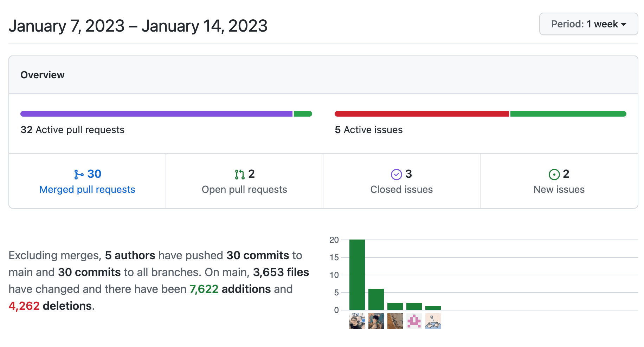
Task: Click the red closed issues progress bar
Action: click(x=421, y=114)
